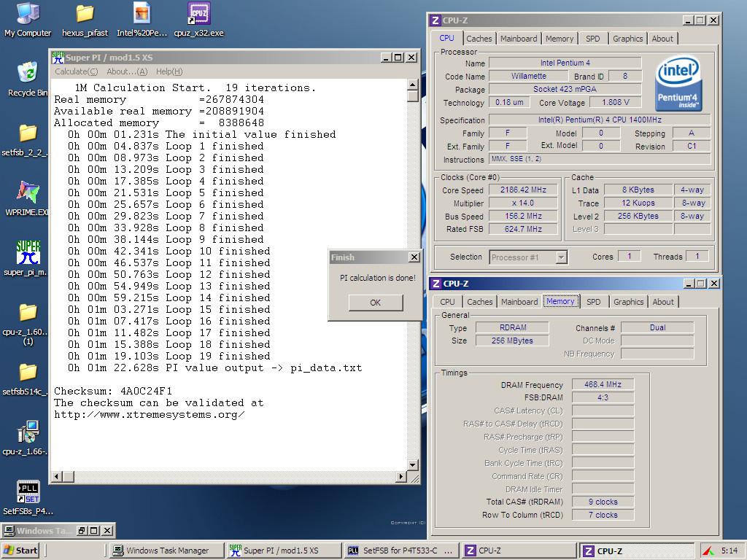Screen dimensions: 747x560
Task: Close the Finish dialog
Action: pos(414,257)
